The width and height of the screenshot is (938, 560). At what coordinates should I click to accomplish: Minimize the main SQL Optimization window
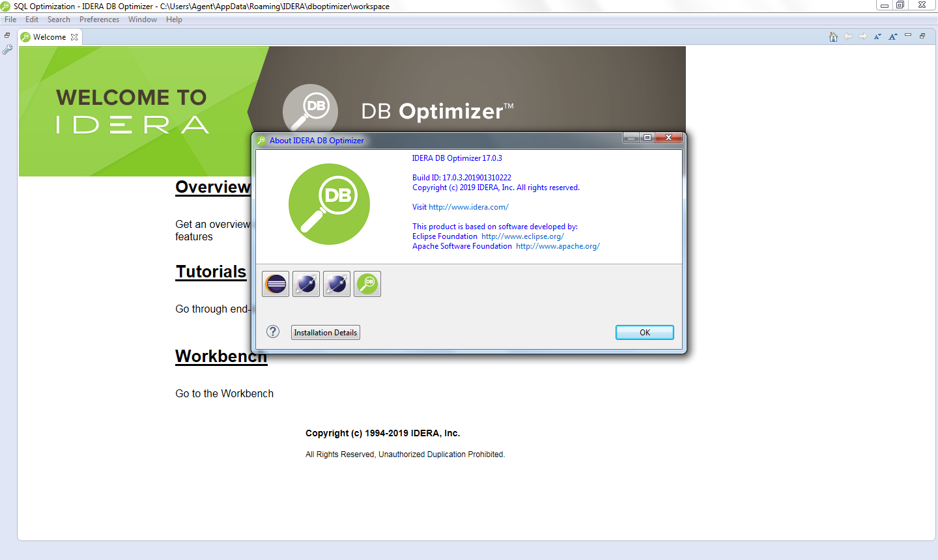tap(885, 5)
